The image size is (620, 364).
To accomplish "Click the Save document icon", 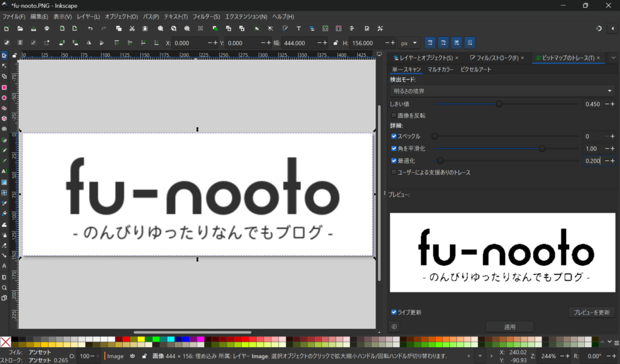I will 33,28.
